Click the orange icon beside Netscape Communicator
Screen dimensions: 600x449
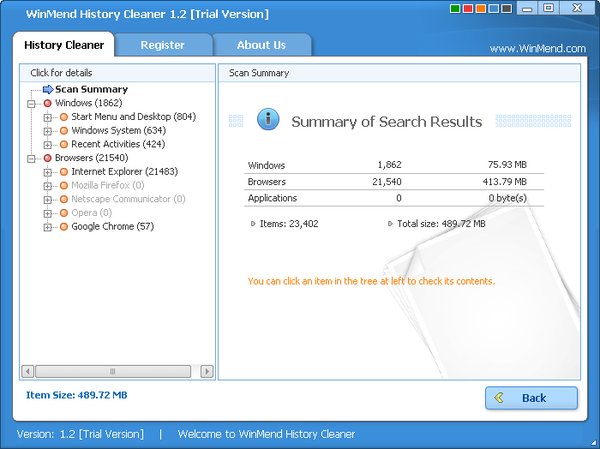pos(64,200)
